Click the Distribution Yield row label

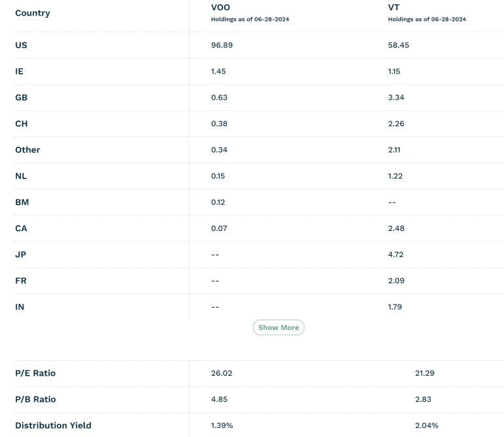pos(53,425)
